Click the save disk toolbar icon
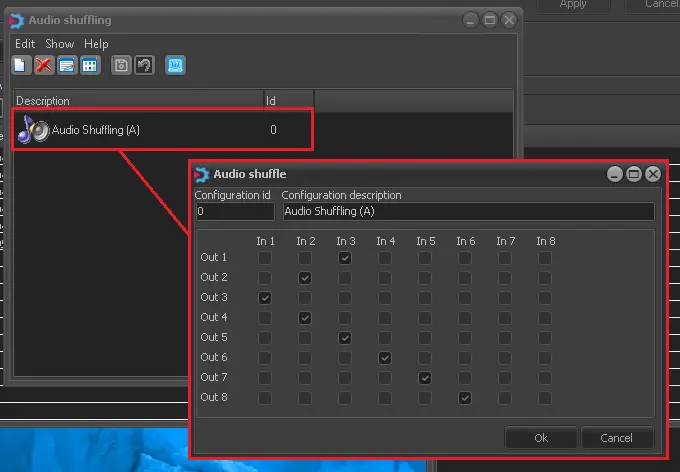680x472 pixels. coord(121,65)
